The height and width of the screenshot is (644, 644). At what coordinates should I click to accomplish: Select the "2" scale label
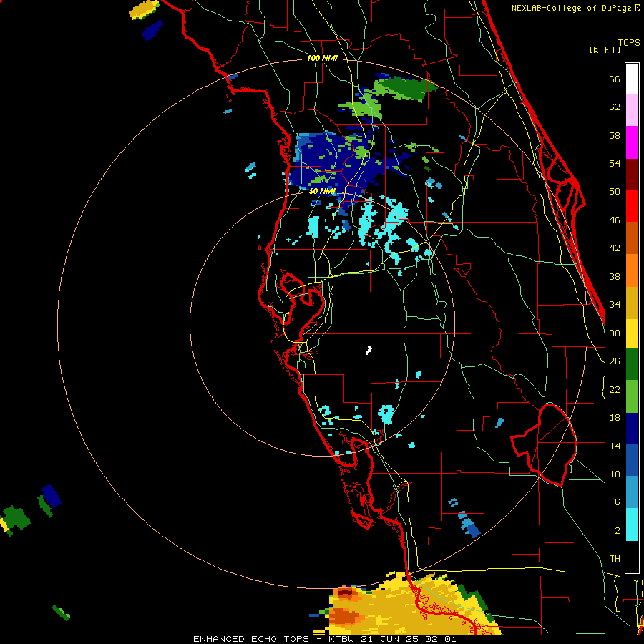(x=618, y=530)
